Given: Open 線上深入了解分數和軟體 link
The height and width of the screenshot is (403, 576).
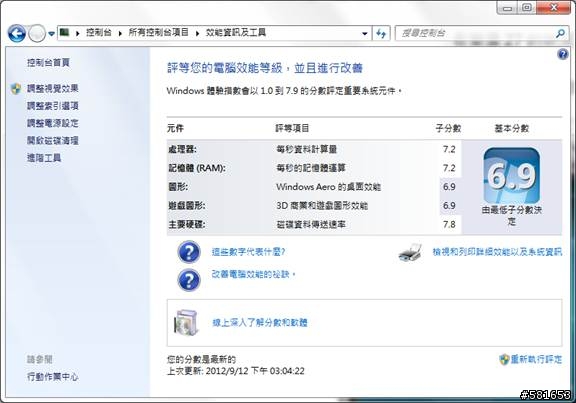Looking at the screenshot, I should click(x=260, y=323).
